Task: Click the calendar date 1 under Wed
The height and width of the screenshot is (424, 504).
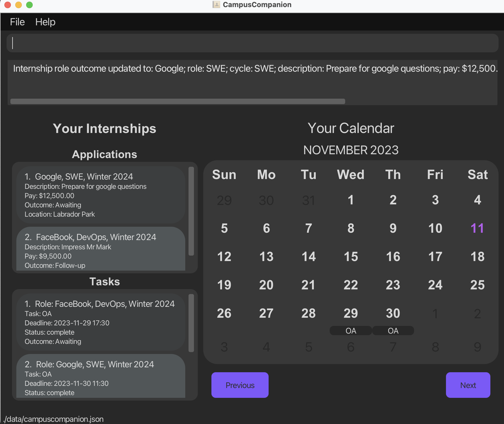Action: point(351,200)
